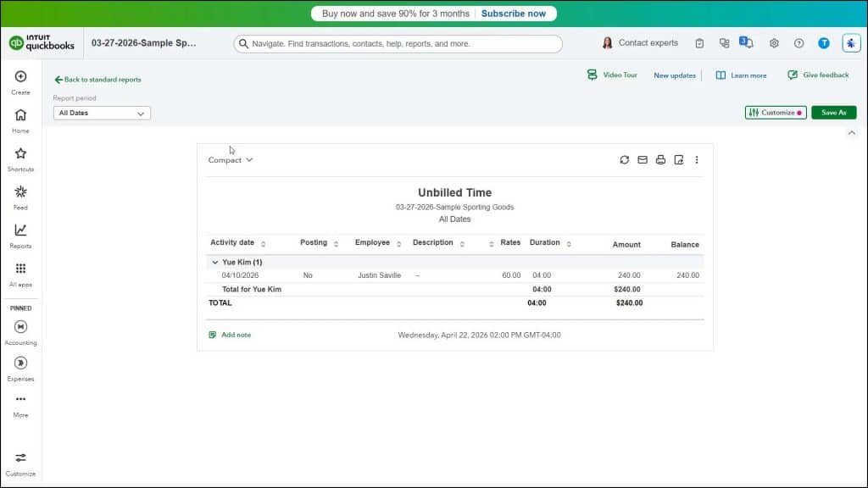The height and width of the screenshot is (488, 868).
Task: Refresh the Unbilled Time report
Action: pyautogui.click(x=625, y=159)
